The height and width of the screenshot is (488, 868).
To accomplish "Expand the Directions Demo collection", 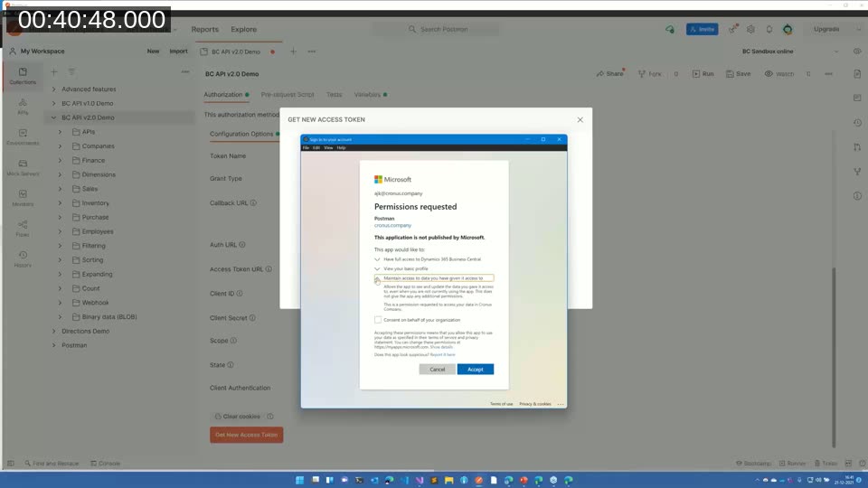I will 53,331.
